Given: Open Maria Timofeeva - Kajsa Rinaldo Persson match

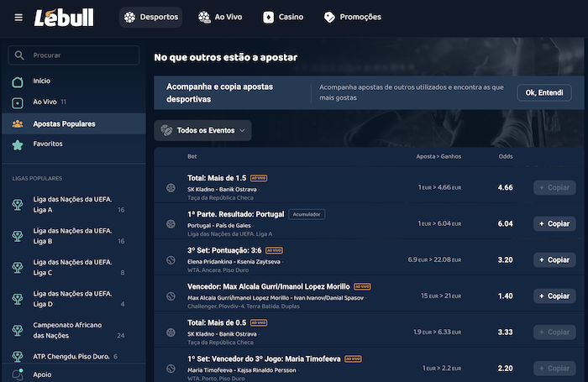Looking at the screenshot, I should pyautogui.click(x=242, y=370).
